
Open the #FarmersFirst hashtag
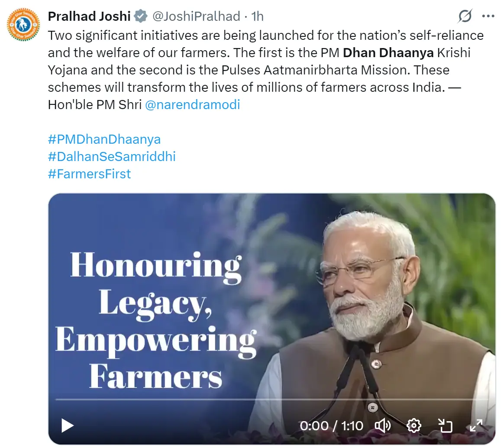pos(89,174)
